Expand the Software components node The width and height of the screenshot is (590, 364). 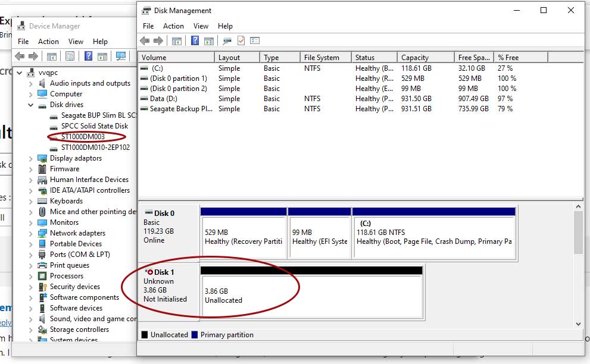point(31,298)
